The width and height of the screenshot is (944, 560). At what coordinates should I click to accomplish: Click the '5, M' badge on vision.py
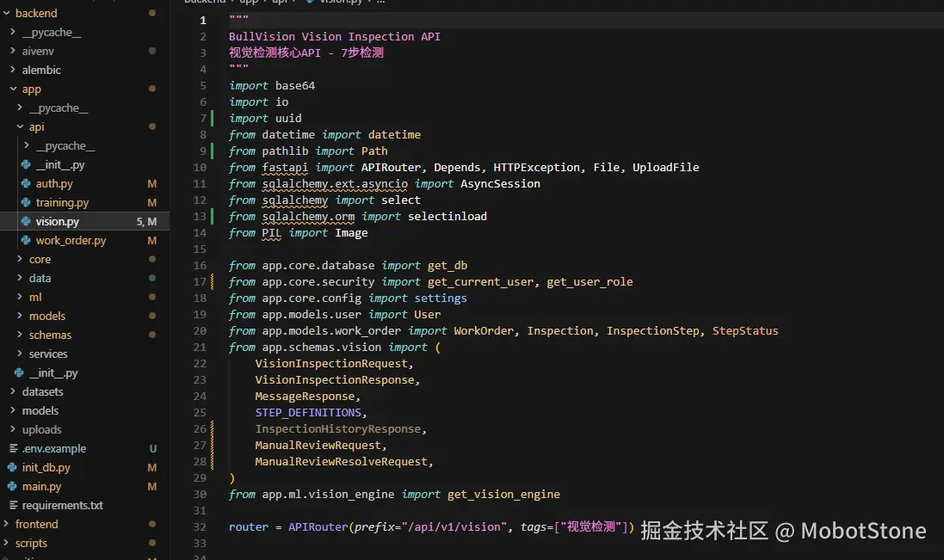(x=146, y=221)
